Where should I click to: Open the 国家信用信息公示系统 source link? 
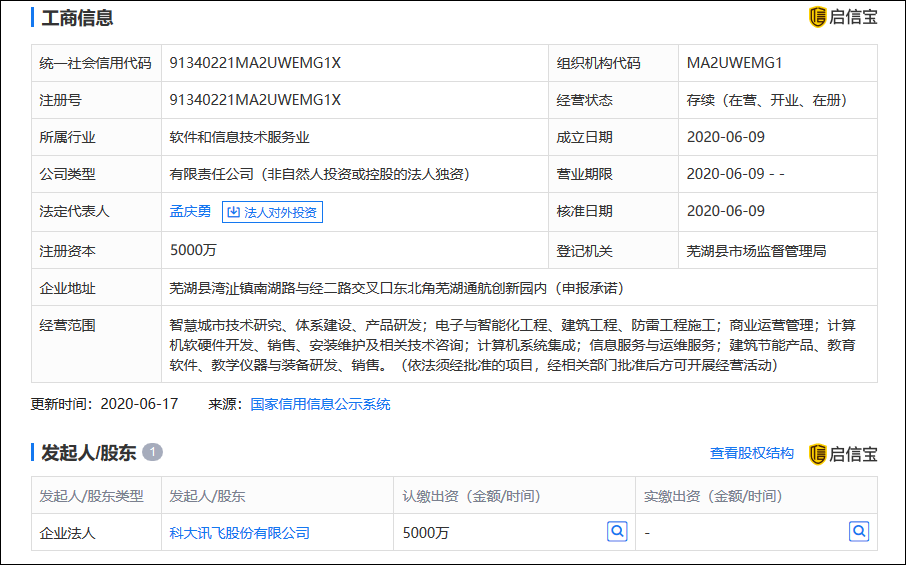tap(320, 404)
